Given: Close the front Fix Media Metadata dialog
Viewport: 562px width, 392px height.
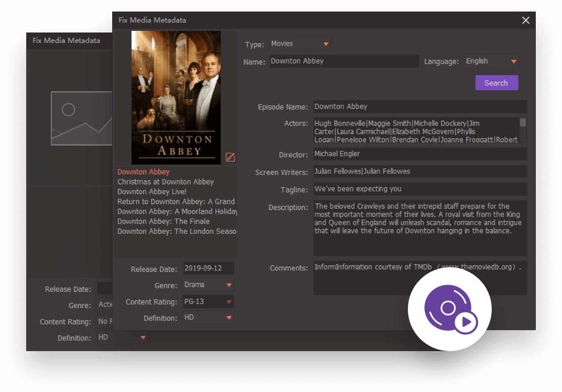Looking at the screenshot, I should coord(525,20).
